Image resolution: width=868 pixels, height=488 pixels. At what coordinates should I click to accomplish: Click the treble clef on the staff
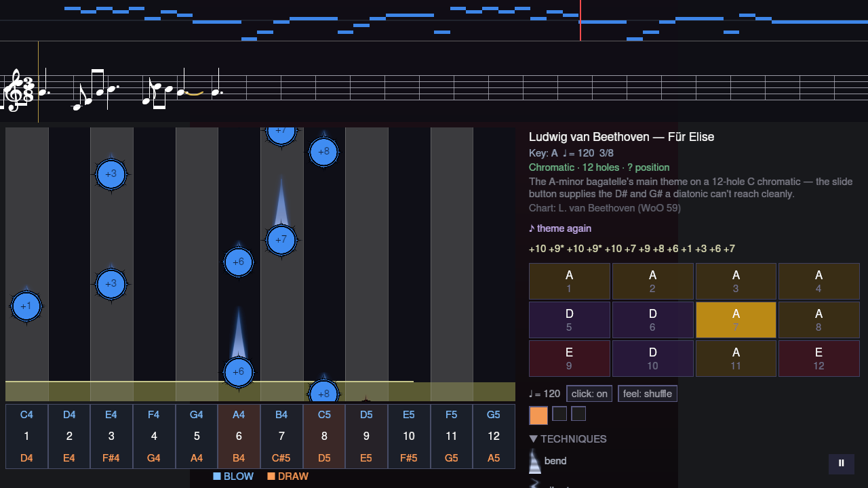tap(14, 90)
